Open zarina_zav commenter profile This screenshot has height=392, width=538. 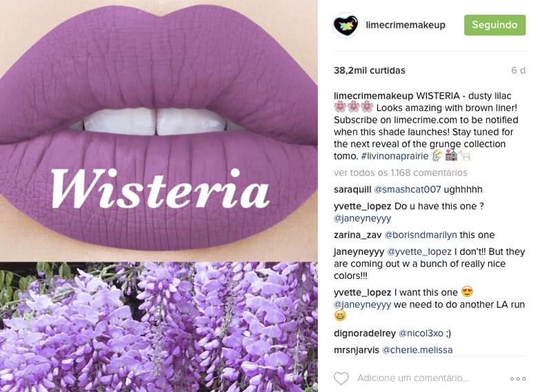(357, 235)
